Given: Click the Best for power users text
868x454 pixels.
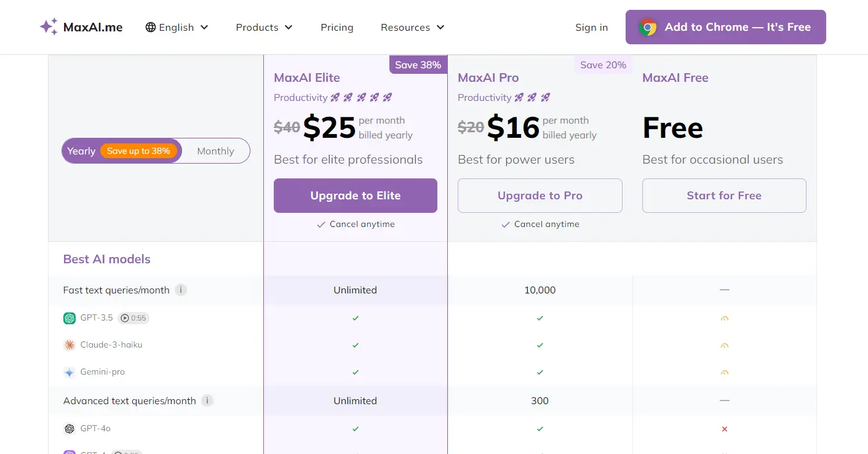Looking at the screenshot, I should tap(516, 159).
